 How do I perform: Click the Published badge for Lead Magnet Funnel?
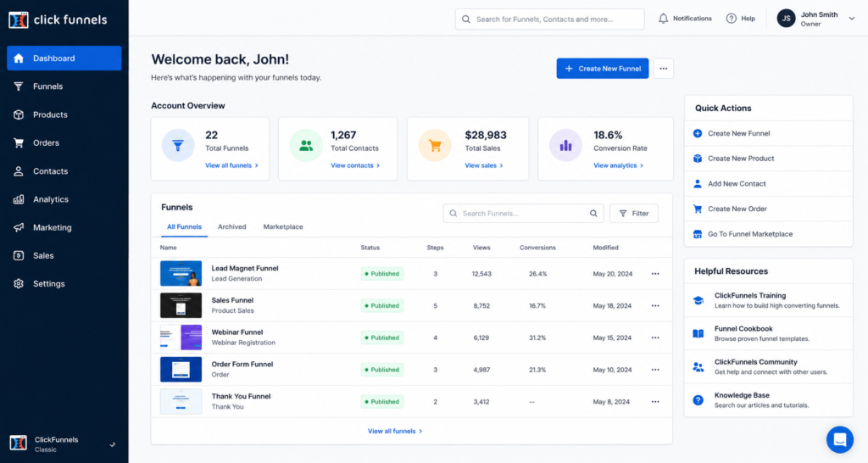point(382,274)
